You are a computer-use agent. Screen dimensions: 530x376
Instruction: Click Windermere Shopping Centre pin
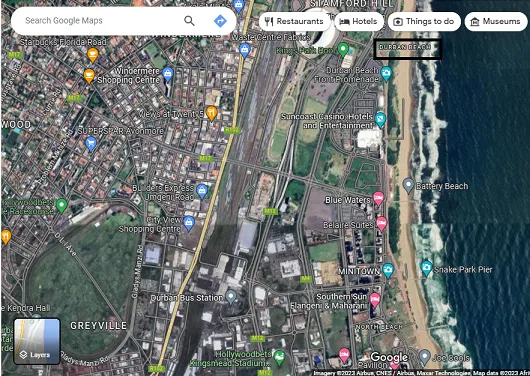click(168, 74)
